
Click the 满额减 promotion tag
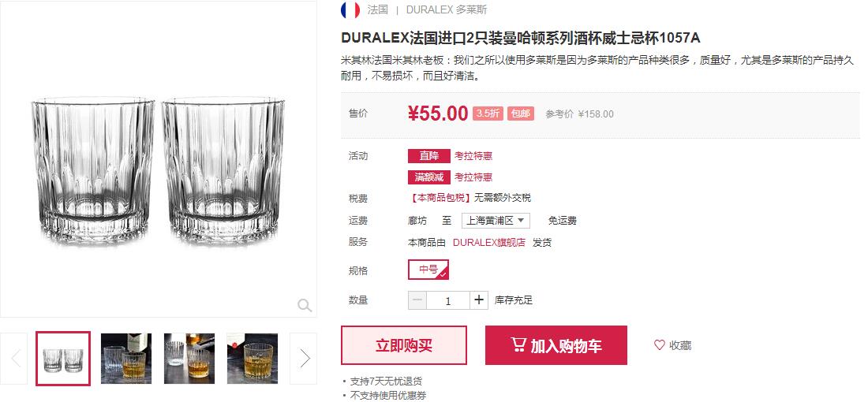[x=429, y=177]
